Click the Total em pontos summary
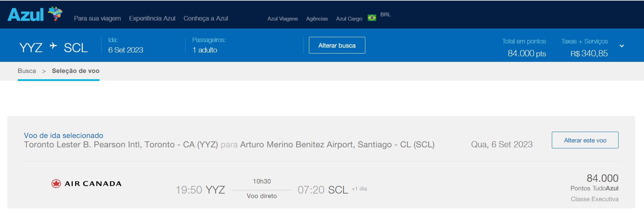644x213 pixels. coord(524,47)
